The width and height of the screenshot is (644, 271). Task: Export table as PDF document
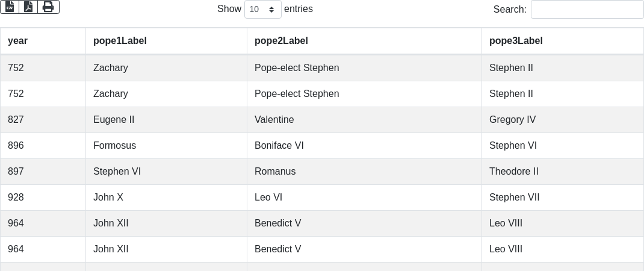(x=28, y=7)
